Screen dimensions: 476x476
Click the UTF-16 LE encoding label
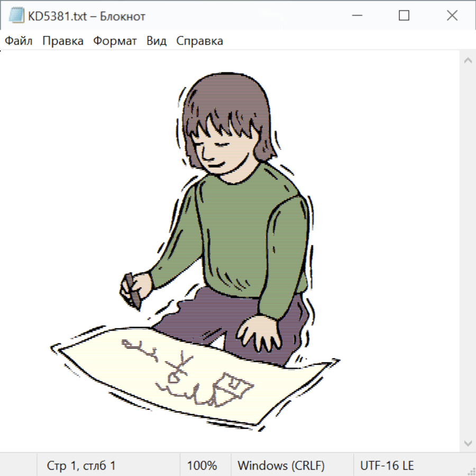click(x=387, y=465)
